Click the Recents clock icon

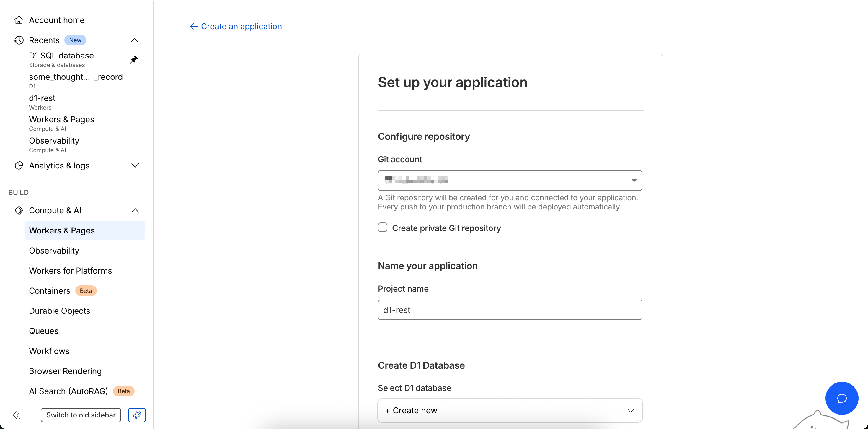click(19, 40)
